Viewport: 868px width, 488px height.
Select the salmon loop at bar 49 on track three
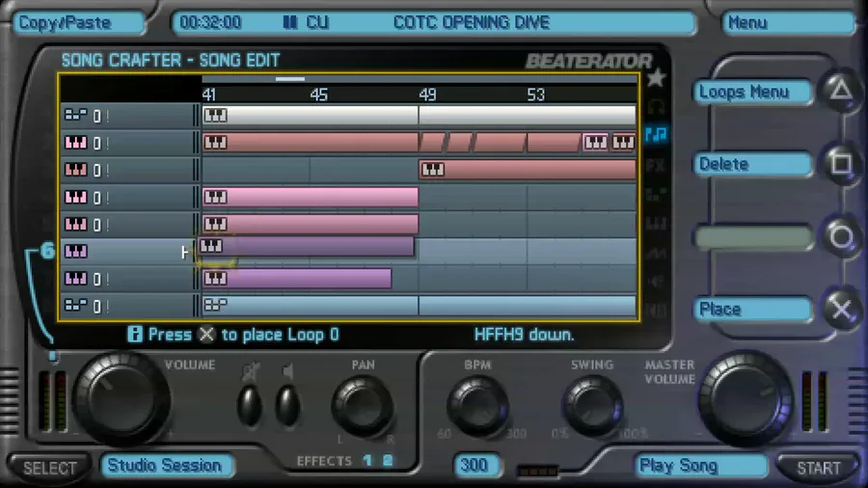[x=528, y=170]
